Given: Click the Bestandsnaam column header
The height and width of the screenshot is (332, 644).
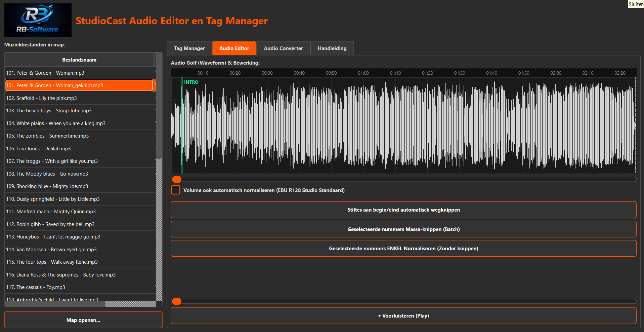Looking at the screenshot, I should tap(79, 60).
